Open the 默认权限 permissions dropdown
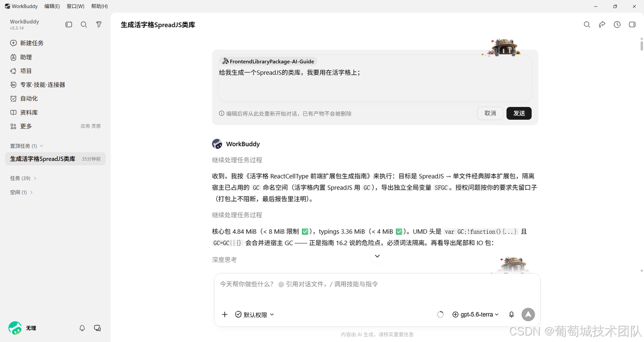This screenshot has width=644, height=342. click(x=255, y=314)
